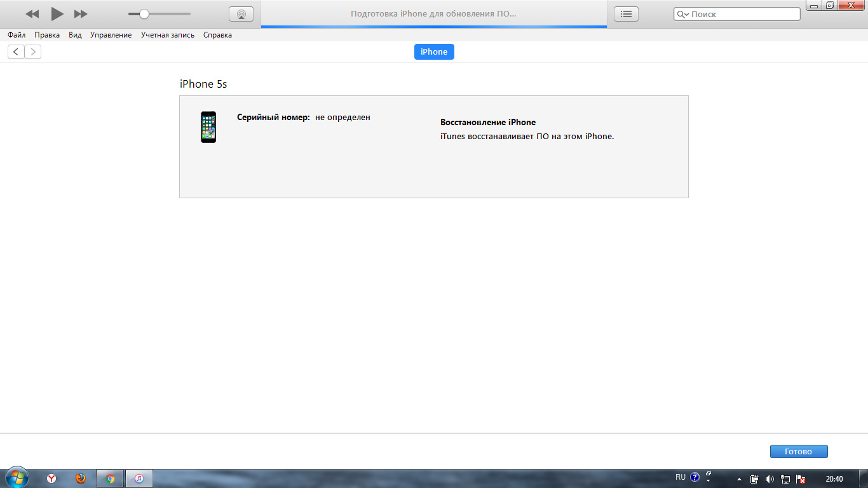The width and height of the screenshot is (868, 488).
Task: Skip forward with the fast-forward button
Action: [x=81, y=14]
